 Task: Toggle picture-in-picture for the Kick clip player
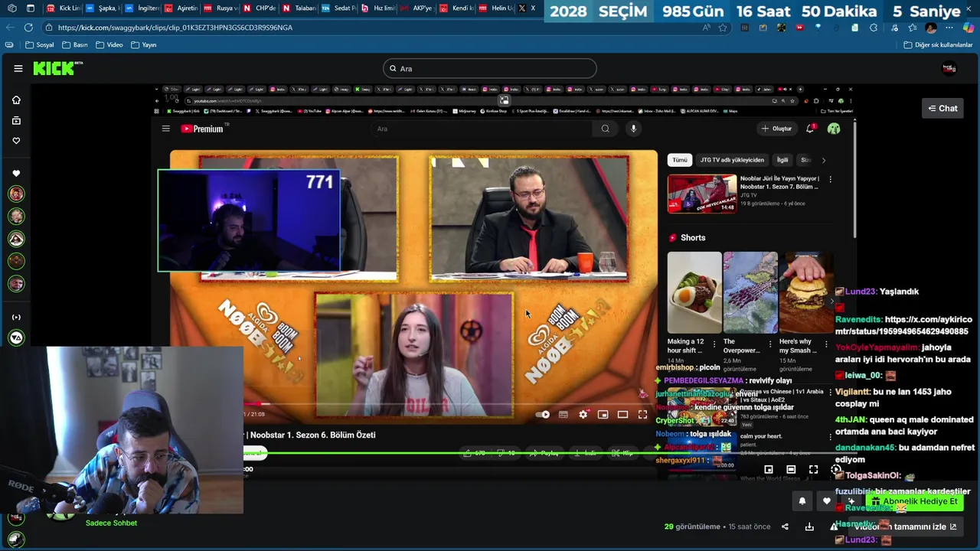769,469
